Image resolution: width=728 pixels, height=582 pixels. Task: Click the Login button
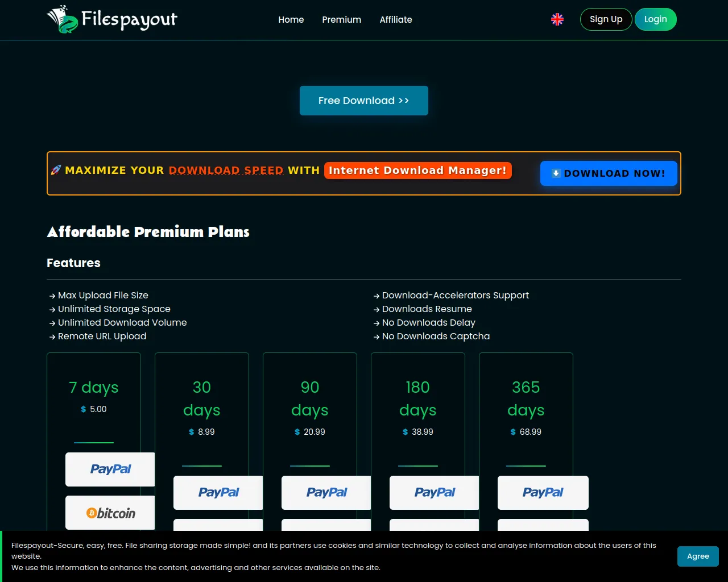655,19
